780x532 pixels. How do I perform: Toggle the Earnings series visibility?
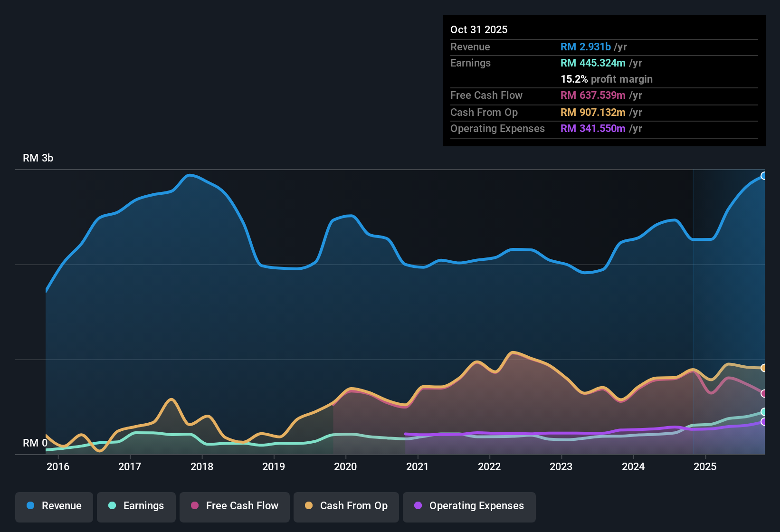[x=136, y=506]
